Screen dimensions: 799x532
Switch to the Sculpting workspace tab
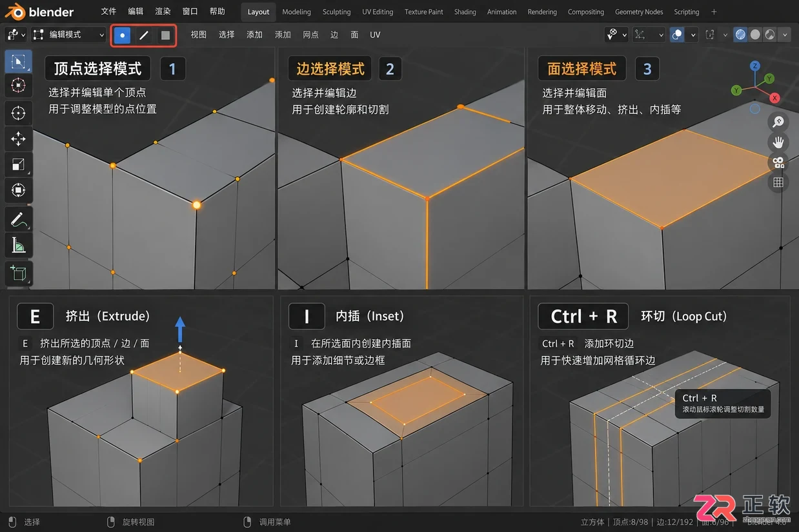pyautogui.click(x=337, y=12)
